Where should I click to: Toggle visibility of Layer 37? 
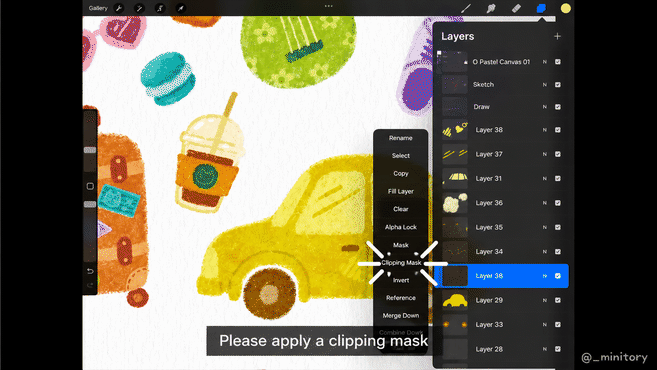[x=558, y=154]
